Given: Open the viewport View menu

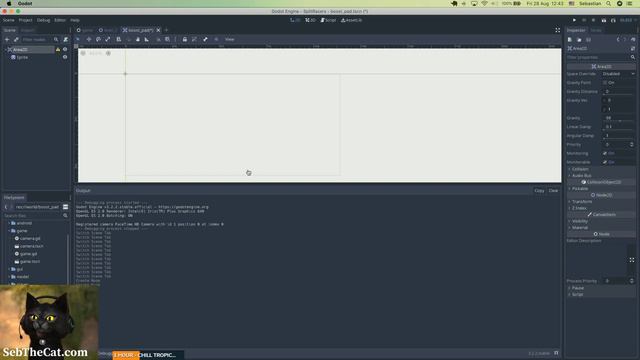Looking at the screenshot, I should (230, 40).
